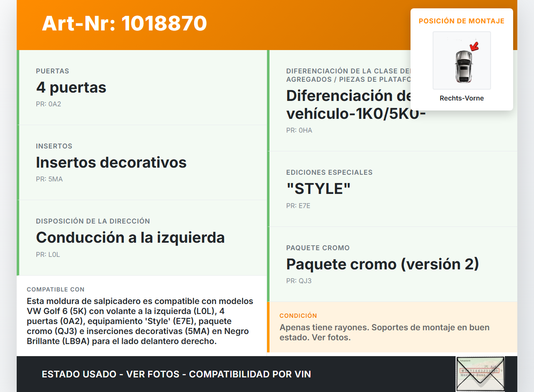Select the 'POSICIÓN DE MONTAJE' heading
The width and height of the screenshot is (534, 392).
(x=461, y=21)
